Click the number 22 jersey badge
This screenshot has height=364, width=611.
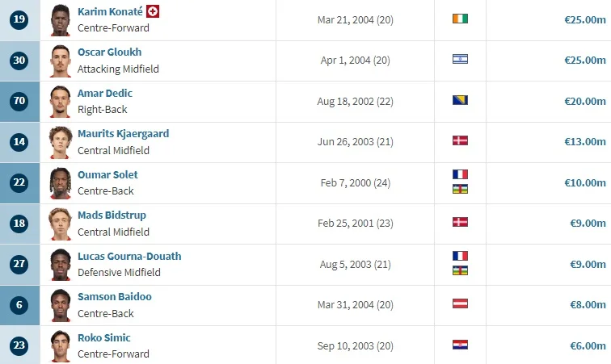(19, 182)
